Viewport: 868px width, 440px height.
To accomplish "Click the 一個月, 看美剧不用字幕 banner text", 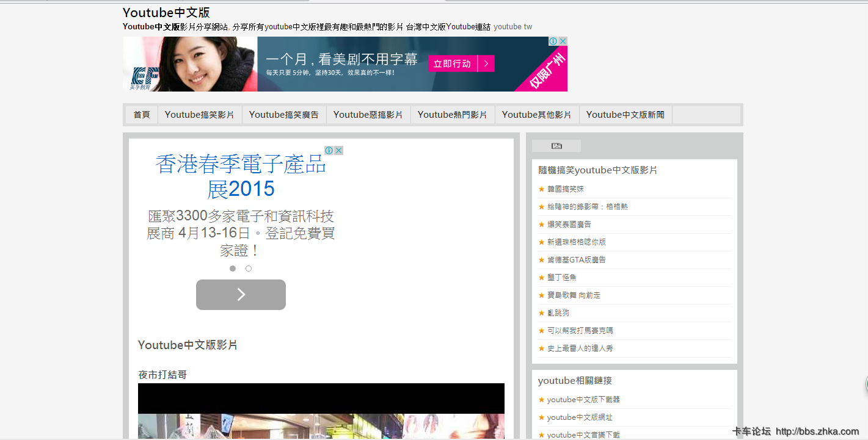I will pyautogui.click(x=342, y=59).
